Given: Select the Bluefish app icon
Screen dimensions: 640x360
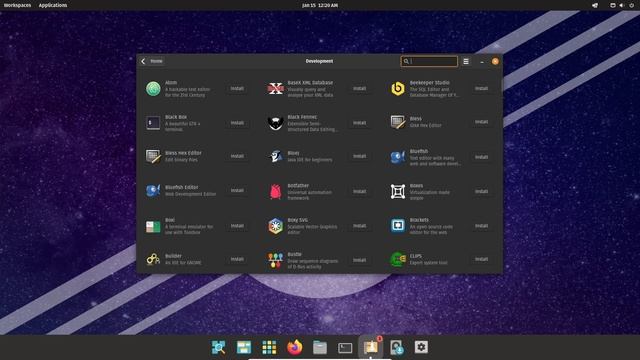Looking at the screenshot, I should pyautogui.click(x=398, y=157).
